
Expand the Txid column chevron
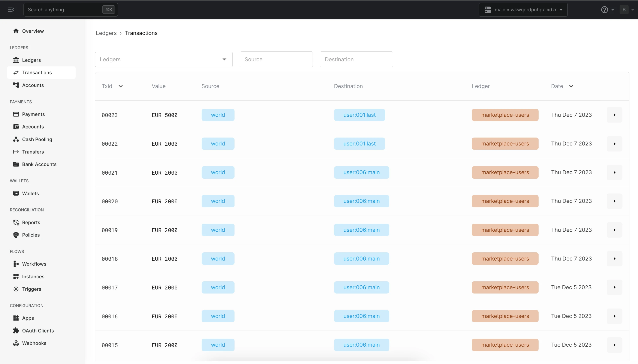(120, 86)
